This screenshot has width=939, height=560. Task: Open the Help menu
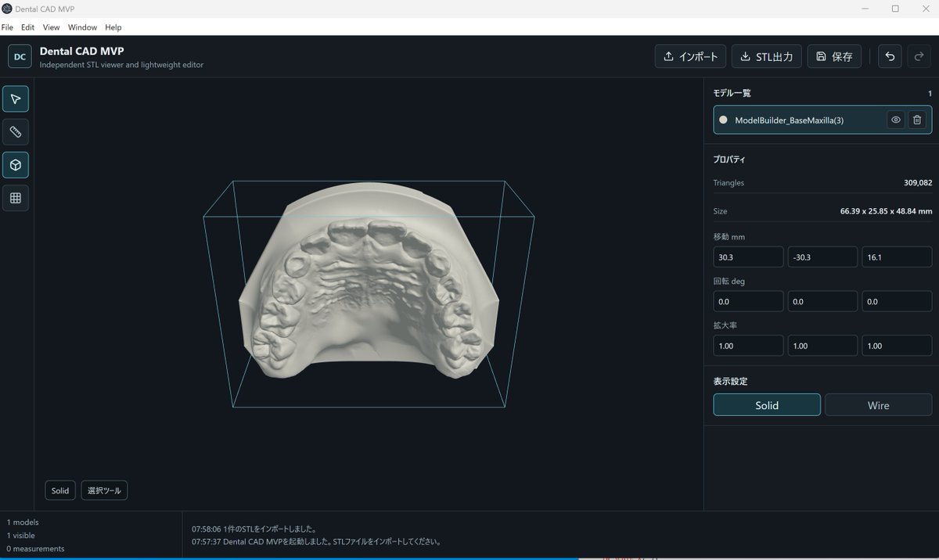(x=113, y=27)
